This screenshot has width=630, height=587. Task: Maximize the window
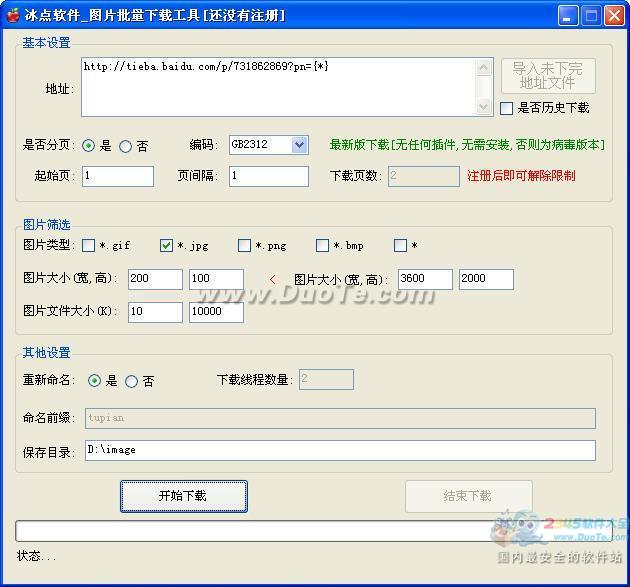[x=591, y=16]
